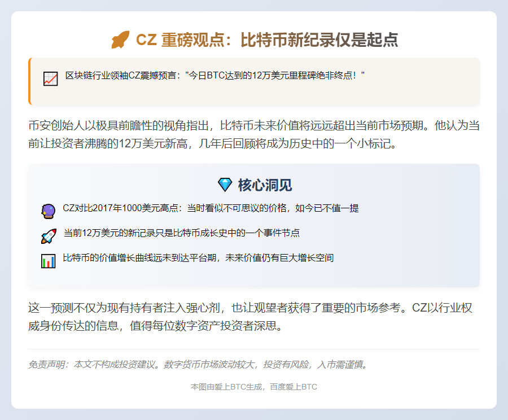Click the rocket icon before 当前12万美元的新记录
Screen dimensions: 508x420
pyautogui.click(x=49, y=236)
